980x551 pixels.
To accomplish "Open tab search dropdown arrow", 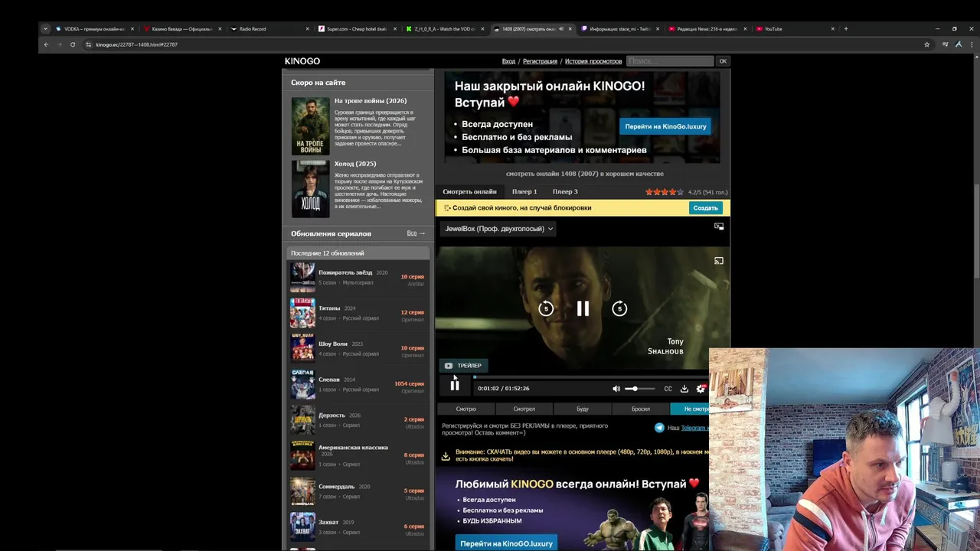I will pos(45,29).
